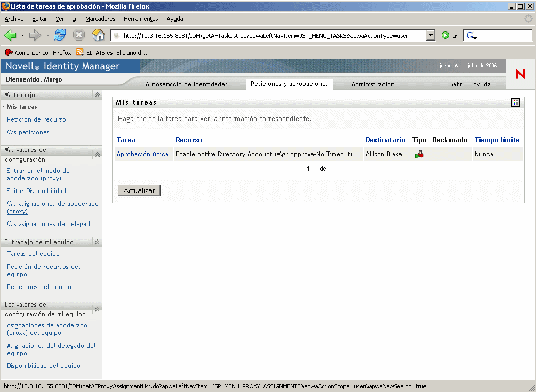Image resolution: width=536 pixels, height=392 pixels.
Task: Click the Stop loading icon
Action: coord(79,35)
